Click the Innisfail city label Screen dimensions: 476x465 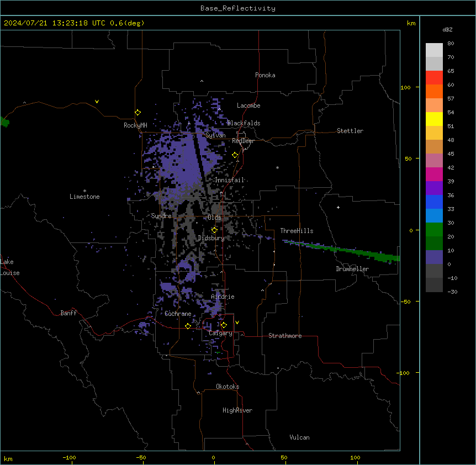[230, 180]
